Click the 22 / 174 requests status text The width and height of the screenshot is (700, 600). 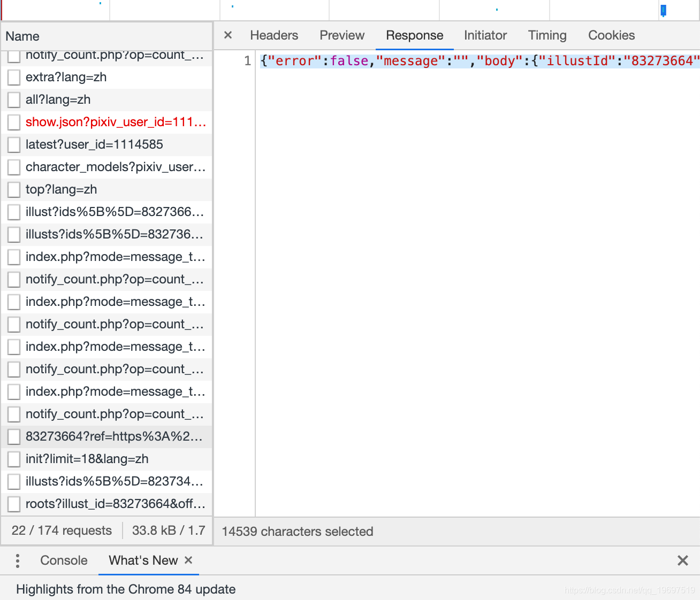[x=62, y=530]
